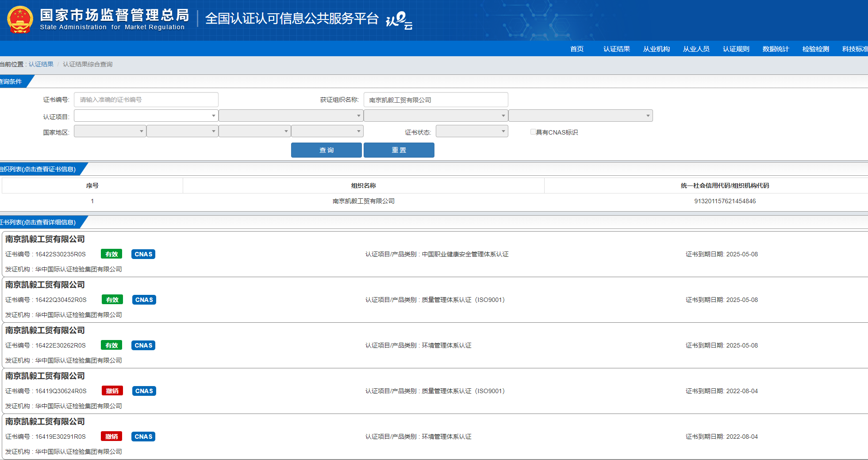This screenshot has height=460, width=868.
Task: Click 中国职业健康安全管理体系认证 category text
Action: tap(465, 254)
